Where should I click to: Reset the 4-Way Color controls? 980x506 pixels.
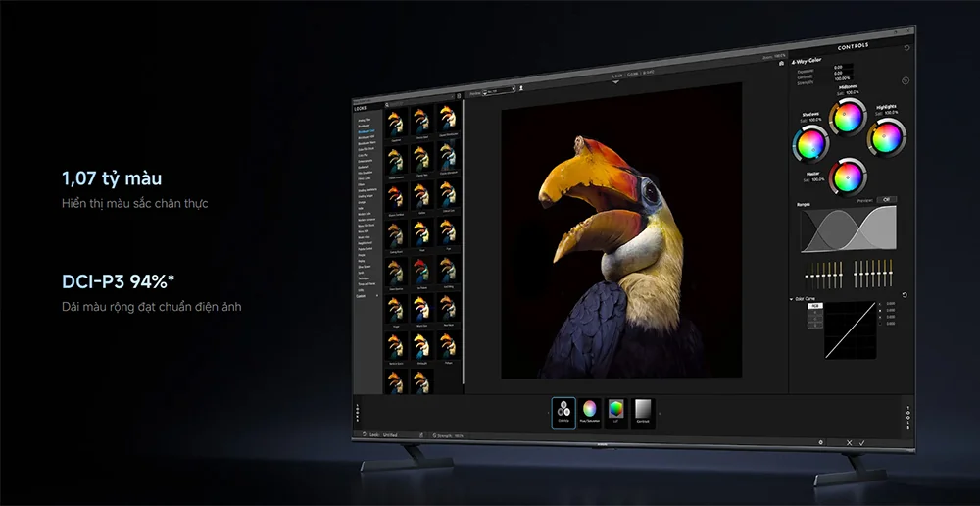(x=905, y=81)
